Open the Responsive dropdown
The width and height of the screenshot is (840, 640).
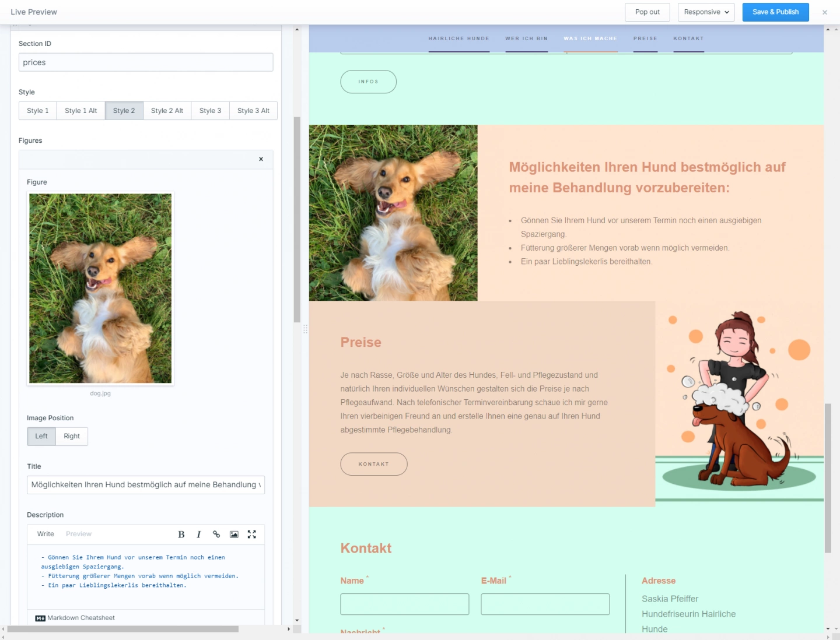706,12
